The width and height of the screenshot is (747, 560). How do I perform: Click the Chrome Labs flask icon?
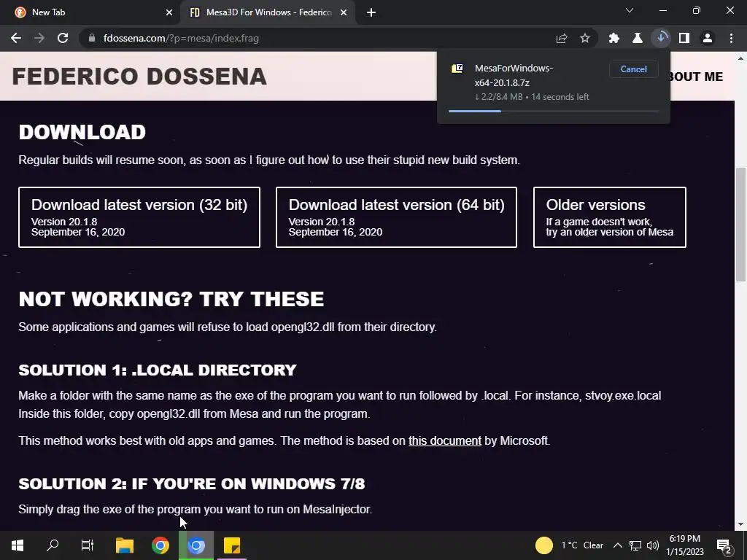point(638,38)
